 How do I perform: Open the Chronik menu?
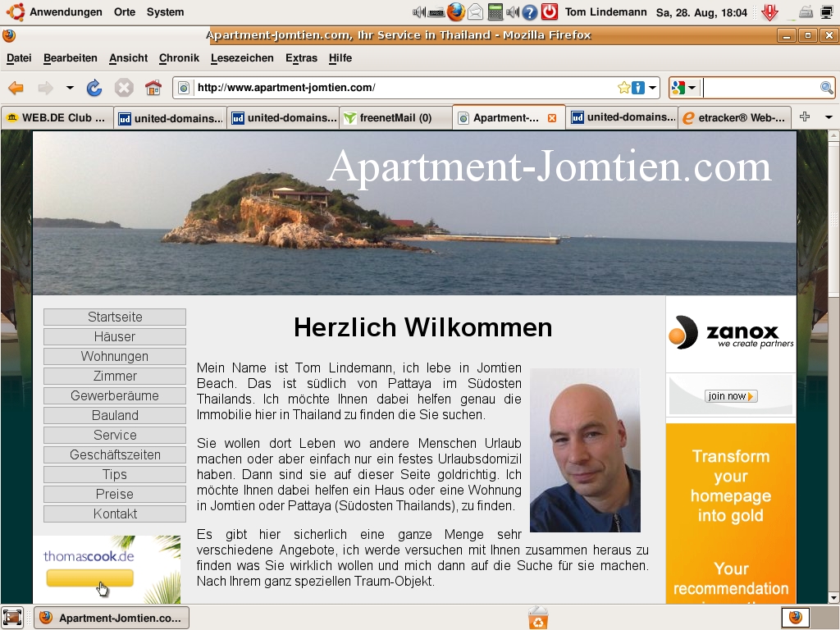(x=179, y=58)
